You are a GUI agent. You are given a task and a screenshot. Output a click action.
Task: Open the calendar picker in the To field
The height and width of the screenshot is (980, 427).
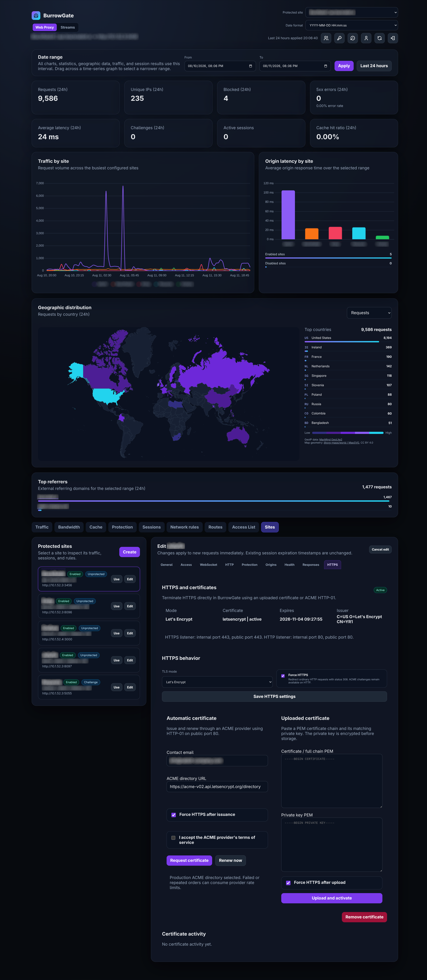pos(325,66)
